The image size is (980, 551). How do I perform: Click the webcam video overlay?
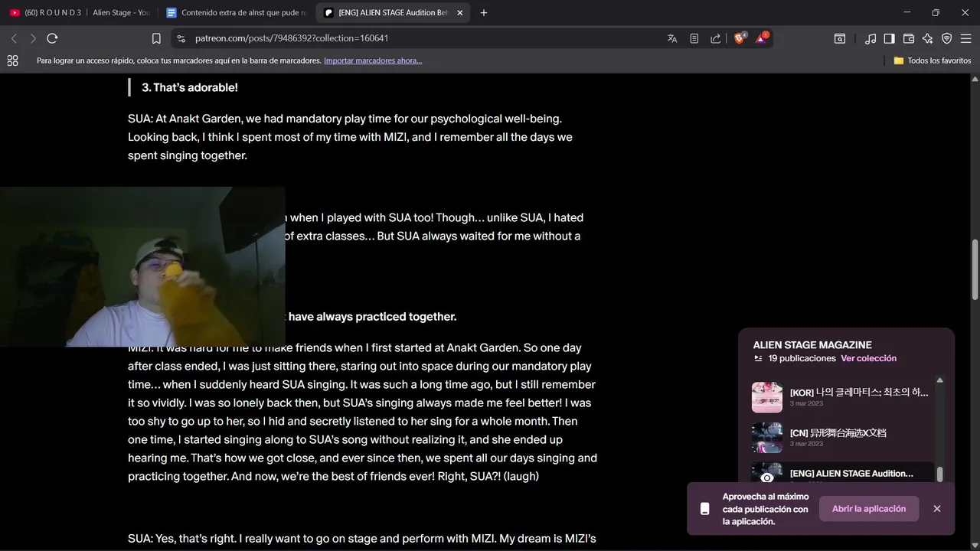[142, 266]
